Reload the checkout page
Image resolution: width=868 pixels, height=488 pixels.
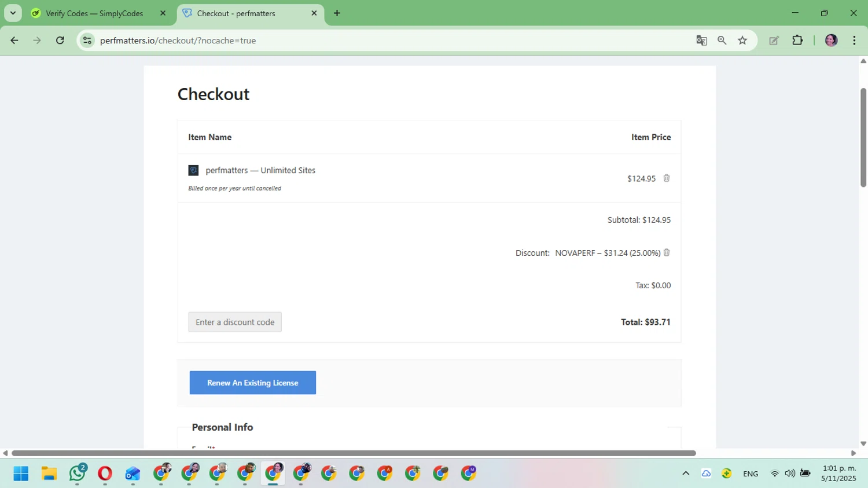[60, 41]
